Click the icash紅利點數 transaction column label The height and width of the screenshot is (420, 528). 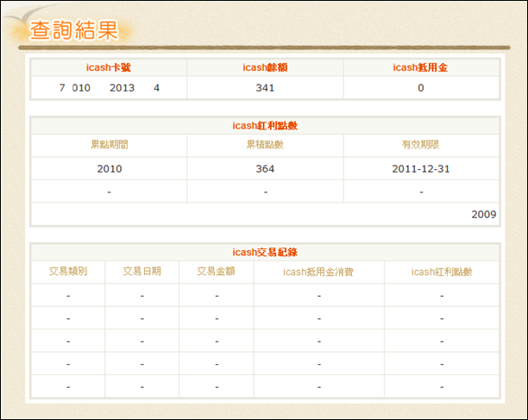[442, 272]
